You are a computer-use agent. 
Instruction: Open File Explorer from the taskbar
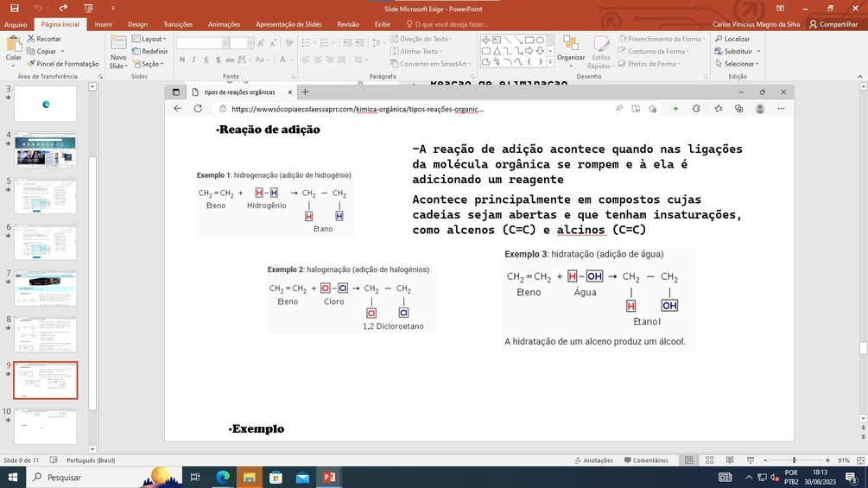point(249,477)
